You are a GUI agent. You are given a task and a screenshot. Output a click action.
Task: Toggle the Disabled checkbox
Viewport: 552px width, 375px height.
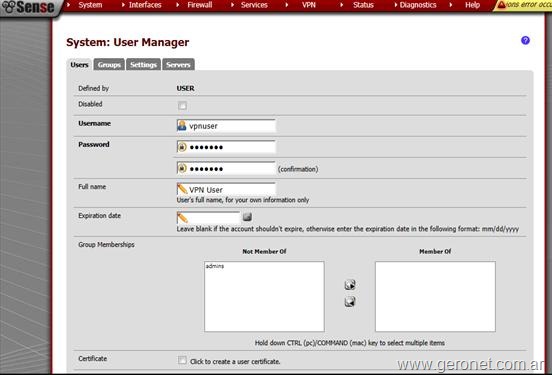(182, 105)
